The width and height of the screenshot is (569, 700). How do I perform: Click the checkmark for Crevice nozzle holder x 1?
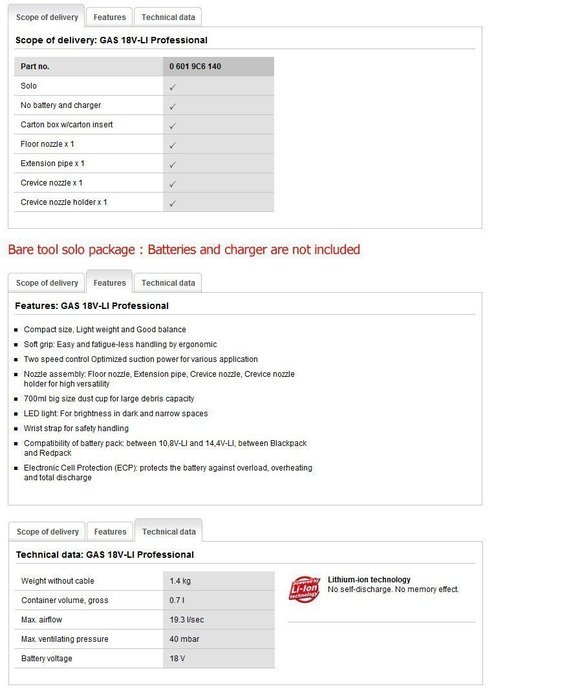pos(173,204)
